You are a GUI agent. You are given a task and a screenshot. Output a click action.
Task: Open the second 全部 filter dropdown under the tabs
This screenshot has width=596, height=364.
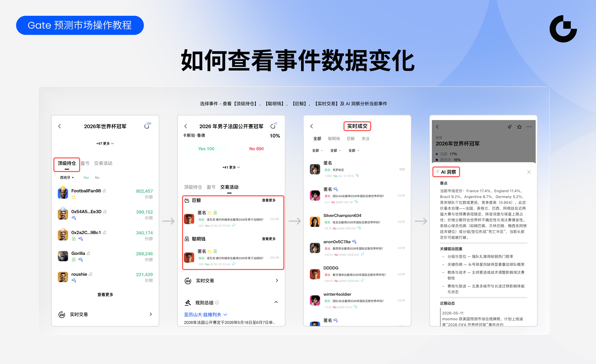click(x=335, y=150)
